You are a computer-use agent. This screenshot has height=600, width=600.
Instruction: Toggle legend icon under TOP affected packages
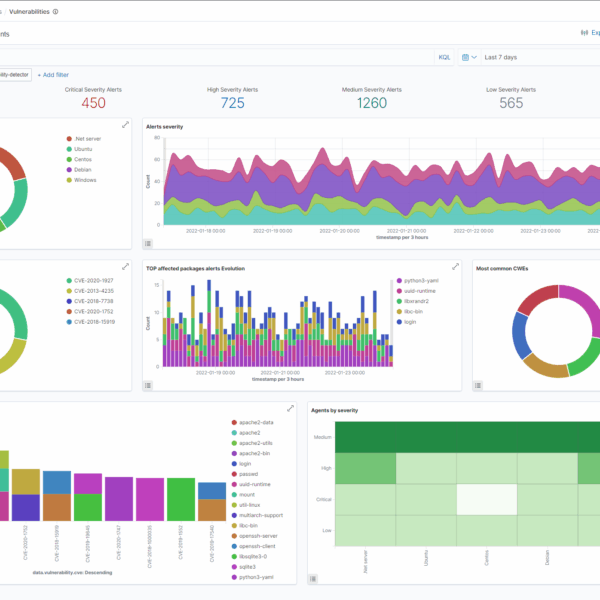pyautogui.click(x=148, y=383)
